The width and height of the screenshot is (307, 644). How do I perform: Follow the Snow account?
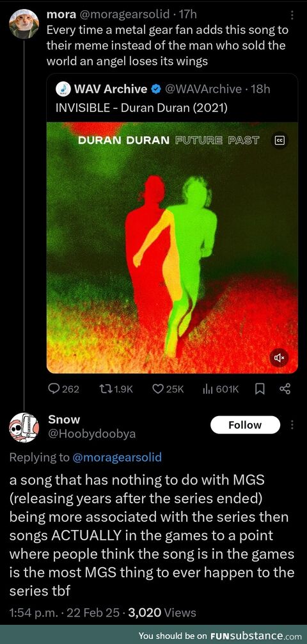245,424
